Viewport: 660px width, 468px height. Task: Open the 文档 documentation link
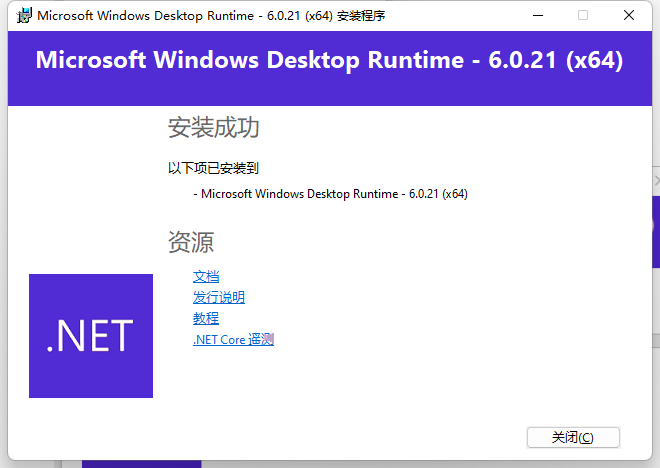[206, 276]
